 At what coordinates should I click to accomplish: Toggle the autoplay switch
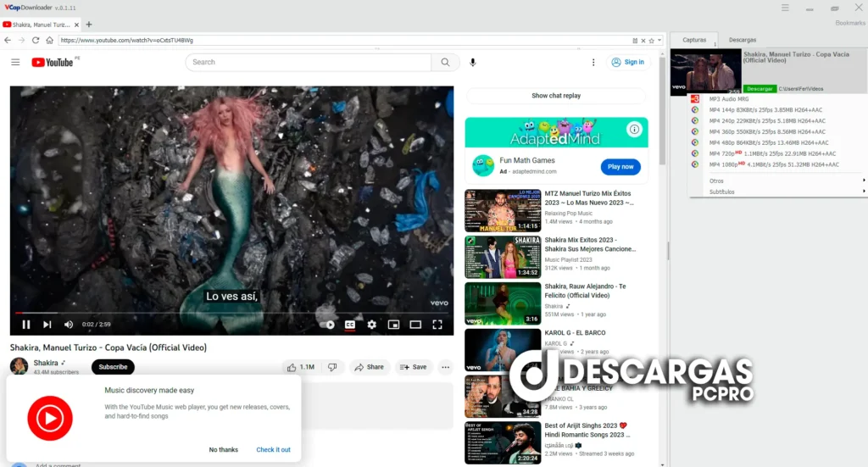click(330, 324)
